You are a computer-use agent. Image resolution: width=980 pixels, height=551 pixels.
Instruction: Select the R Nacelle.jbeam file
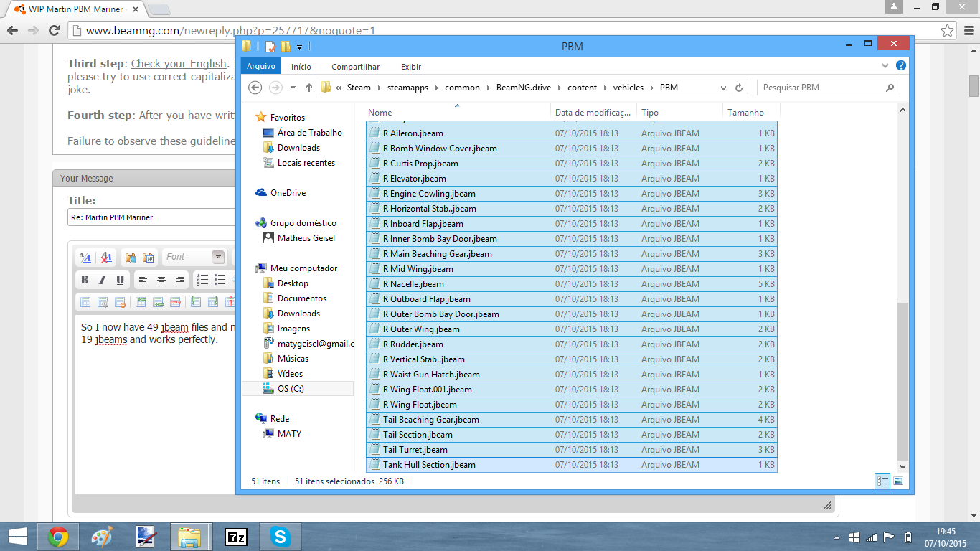click(x=413, y=284)
